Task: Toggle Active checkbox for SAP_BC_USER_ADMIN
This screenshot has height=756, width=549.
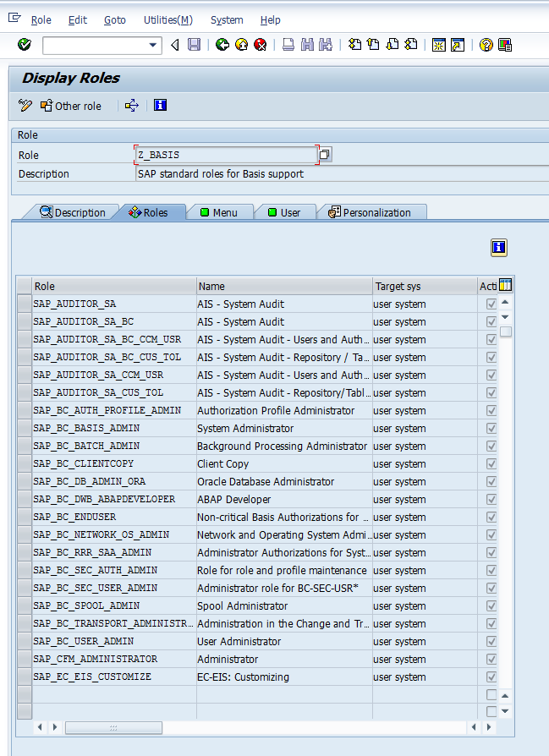Action: click(x=491, y=641)
